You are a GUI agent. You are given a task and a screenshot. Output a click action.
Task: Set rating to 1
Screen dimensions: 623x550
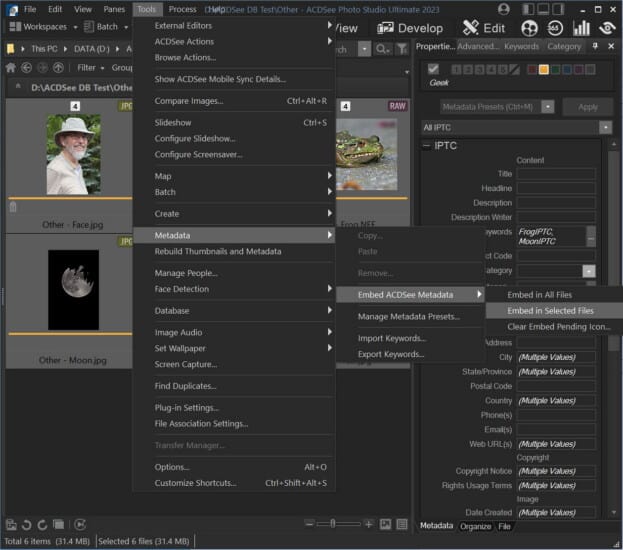pyautogui.click(x=457, y=69)
